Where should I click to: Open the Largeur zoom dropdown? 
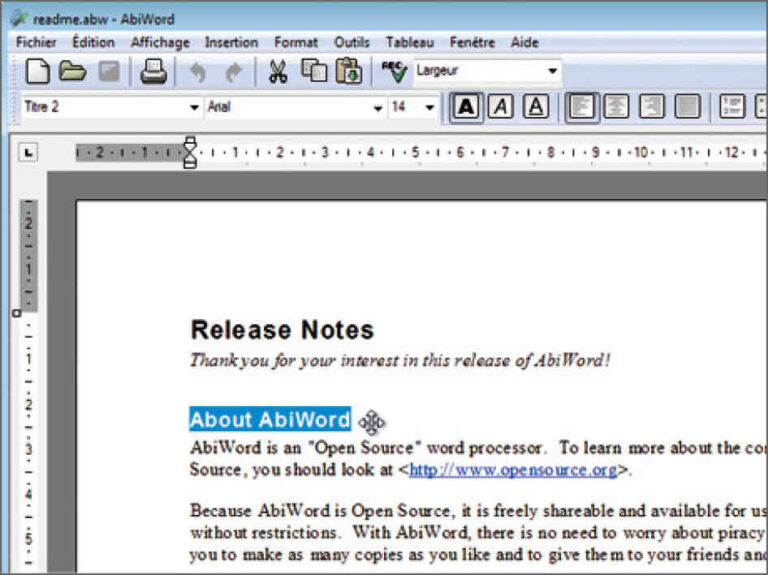553,71
